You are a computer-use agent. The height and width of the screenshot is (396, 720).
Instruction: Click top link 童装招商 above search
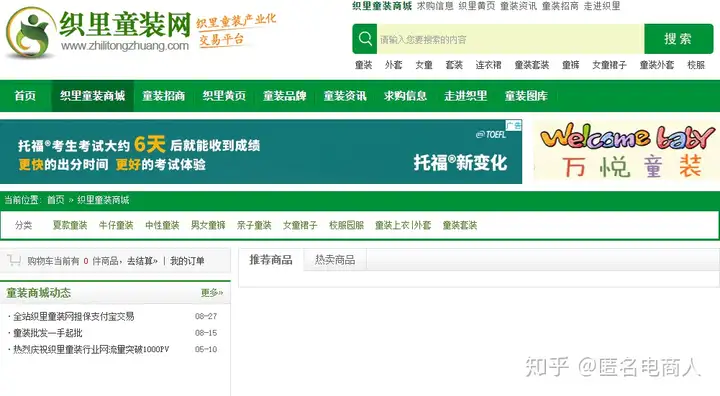[x=560, y=6]
